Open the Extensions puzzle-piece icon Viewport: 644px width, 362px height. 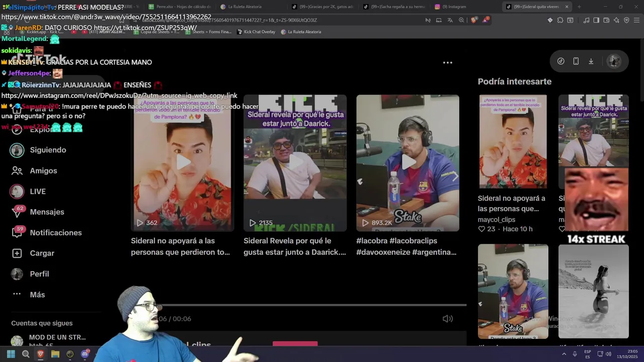coord(560,20)
